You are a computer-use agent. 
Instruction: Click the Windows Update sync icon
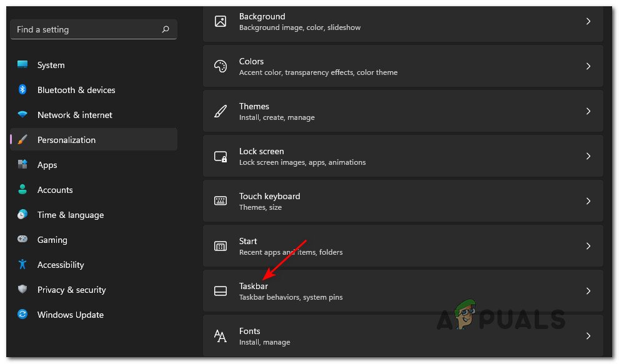[x=22, y=315]
